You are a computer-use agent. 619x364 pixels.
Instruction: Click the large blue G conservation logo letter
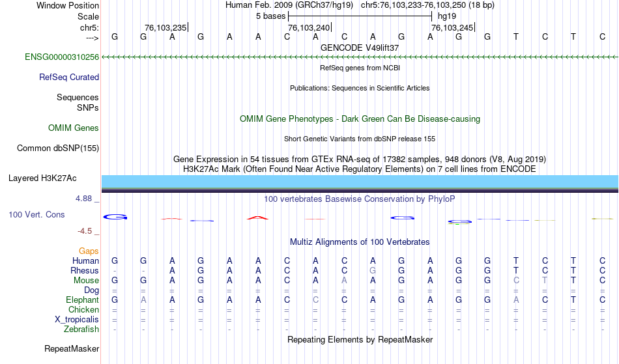click(x=115, y=217)
